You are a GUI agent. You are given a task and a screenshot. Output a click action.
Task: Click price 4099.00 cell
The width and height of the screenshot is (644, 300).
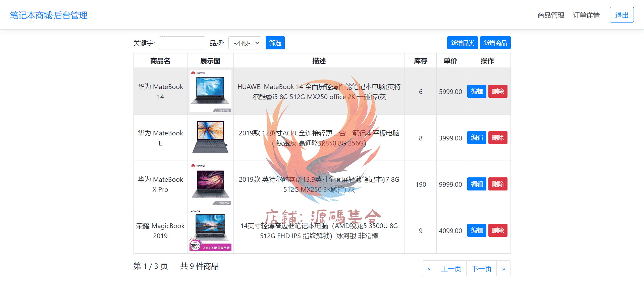(450, 231)
